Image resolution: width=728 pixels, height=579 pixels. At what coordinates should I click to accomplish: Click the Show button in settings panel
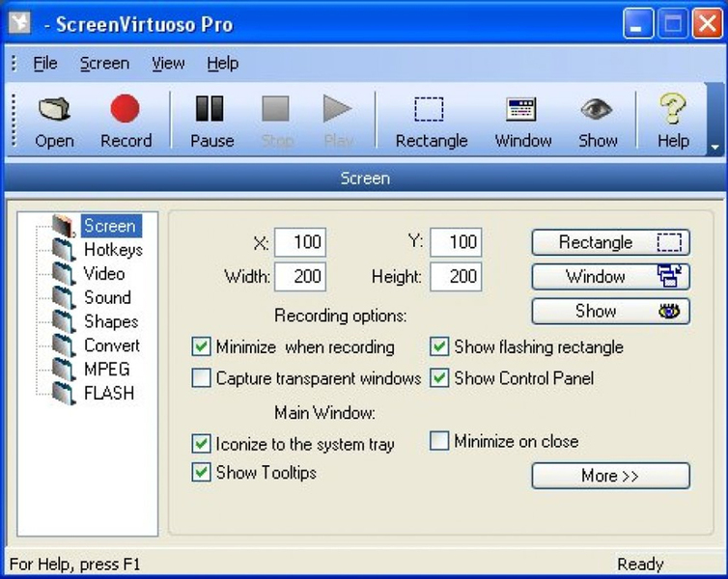(610, 311)
